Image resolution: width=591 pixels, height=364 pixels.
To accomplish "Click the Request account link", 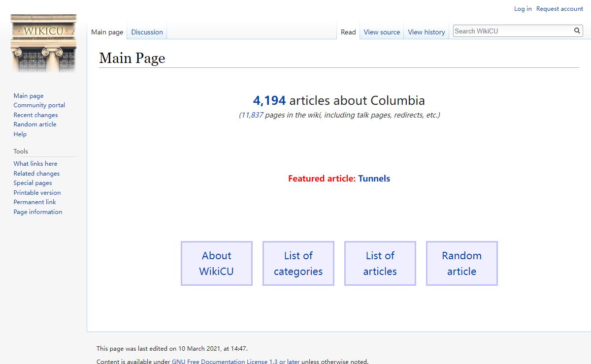I will [559, 9].
